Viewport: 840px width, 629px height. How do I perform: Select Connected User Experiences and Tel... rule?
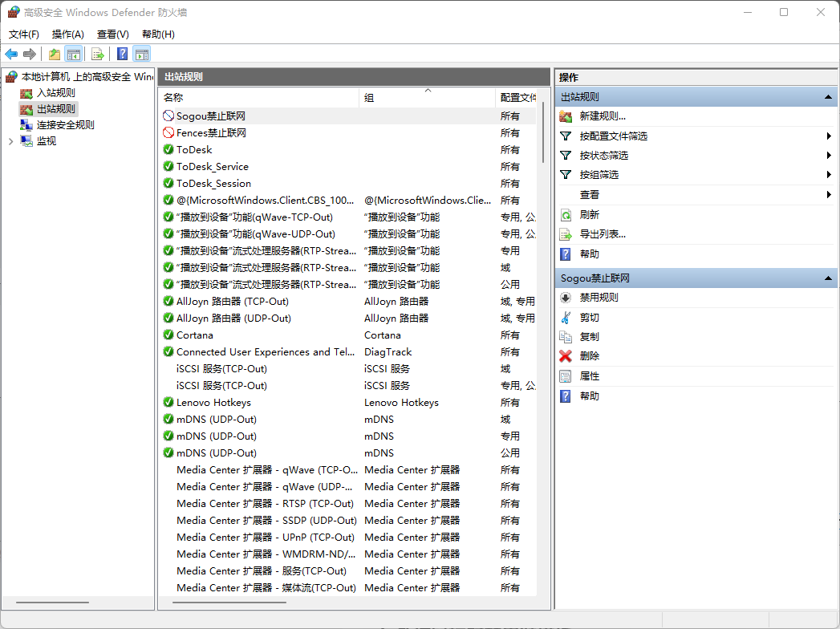(x=349, y=352)
